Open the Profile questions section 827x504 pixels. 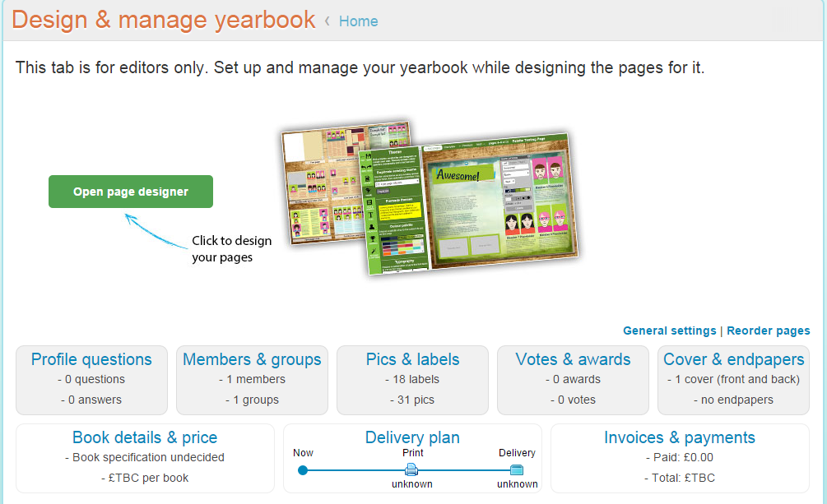(91, 359)
